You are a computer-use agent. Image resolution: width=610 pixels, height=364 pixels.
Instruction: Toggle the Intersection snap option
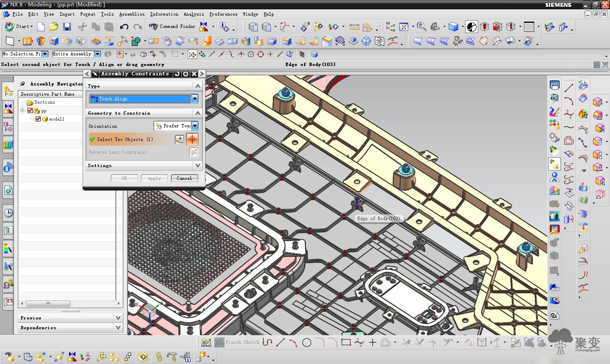click(241, 54)
